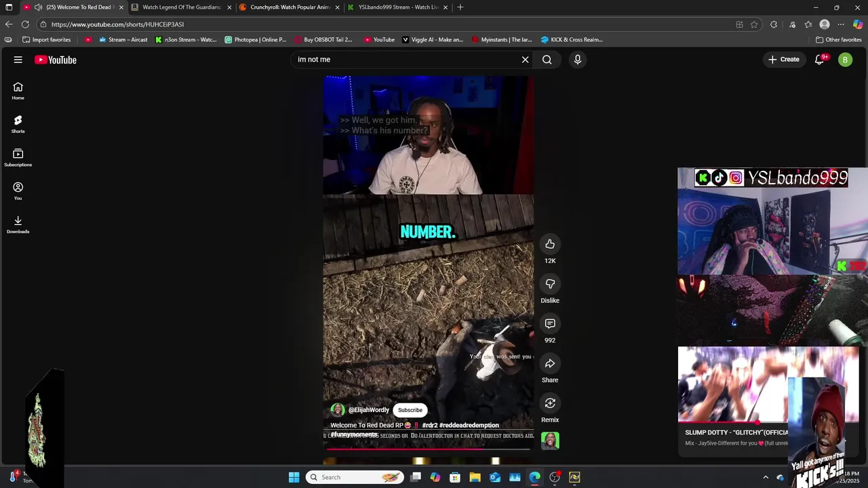Start voice search with microphone icon
Screen dimensions: 868x488
click(x=578, y=60)
